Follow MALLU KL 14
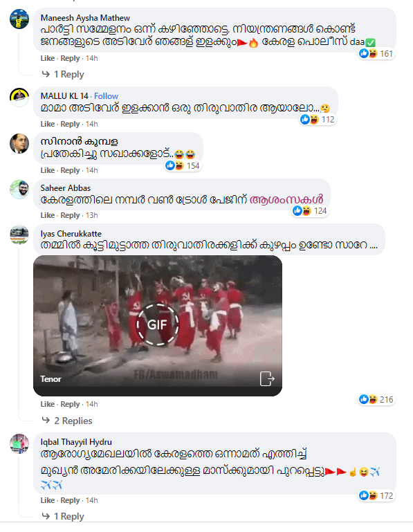Viewport: 413px width, 532px height. (107, 96)
